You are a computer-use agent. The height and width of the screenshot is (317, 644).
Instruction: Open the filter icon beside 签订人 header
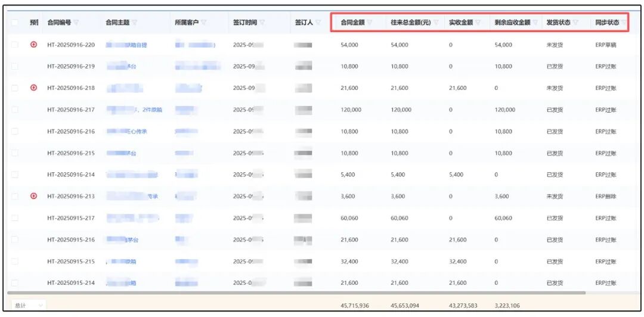[318, 23]
